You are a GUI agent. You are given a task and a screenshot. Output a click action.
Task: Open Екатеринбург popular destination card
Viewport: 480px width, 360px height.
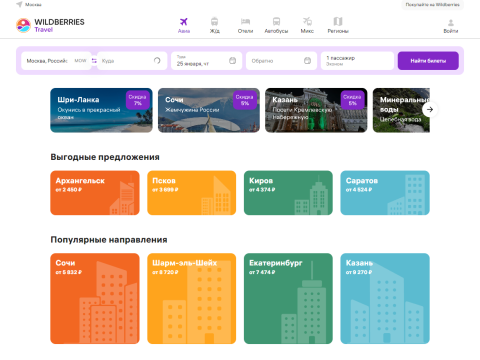288,298
